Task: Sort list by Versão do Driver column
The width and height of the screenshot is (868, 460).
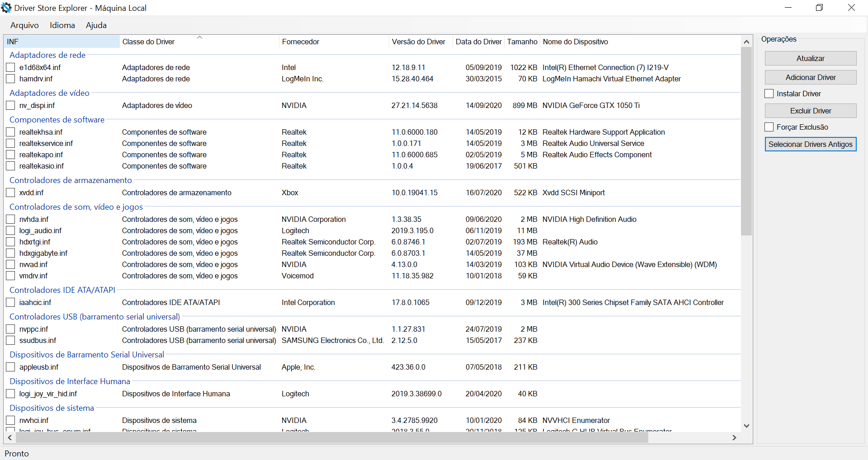Action: [x=419, y=42]
